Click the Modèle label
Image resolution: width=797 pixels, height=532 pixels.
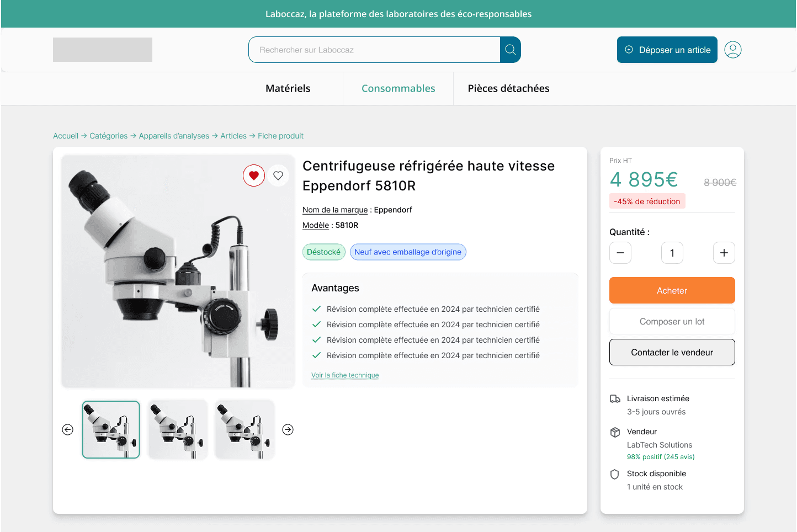pos(316,225)
